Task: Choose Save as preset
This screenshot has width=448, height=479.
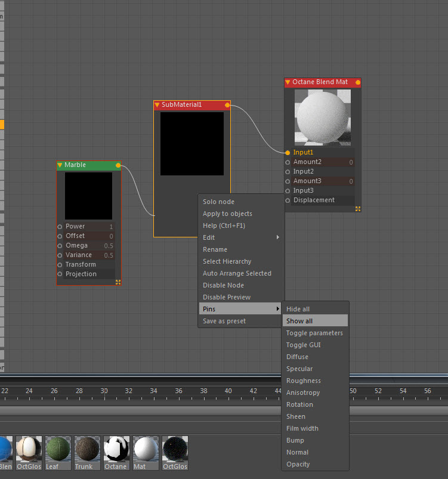Action: tap(240, 321)
